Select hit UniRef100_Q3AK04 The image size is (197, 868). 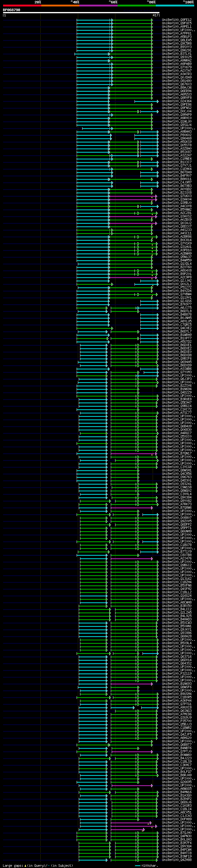[x=177, y=200]
